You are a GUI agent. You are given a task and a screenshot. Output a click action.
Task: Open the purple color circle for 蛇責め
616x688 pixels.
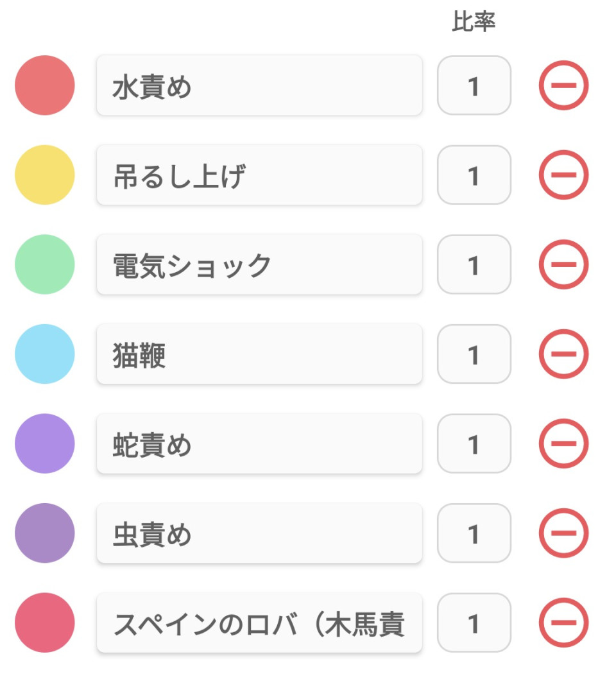[45, 443]
